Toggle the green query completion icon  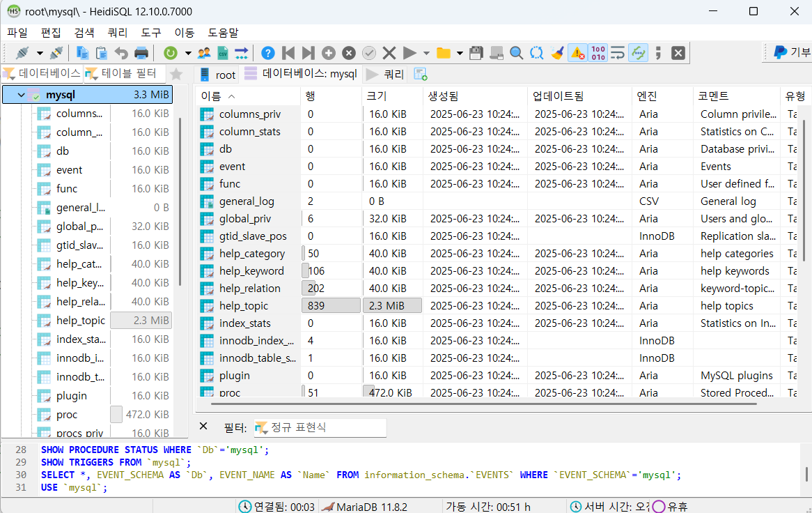pos(639,53)
